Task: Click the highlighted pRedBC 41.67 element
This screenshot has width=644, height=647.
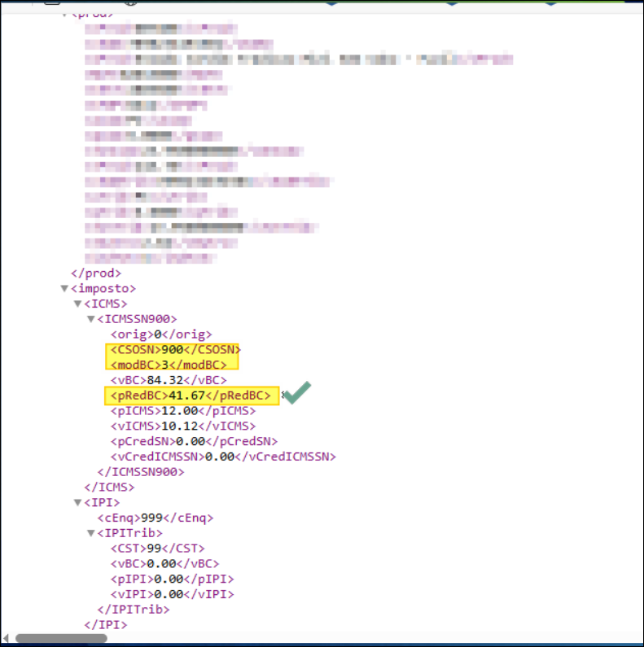Action: click(x=192, y=396)
